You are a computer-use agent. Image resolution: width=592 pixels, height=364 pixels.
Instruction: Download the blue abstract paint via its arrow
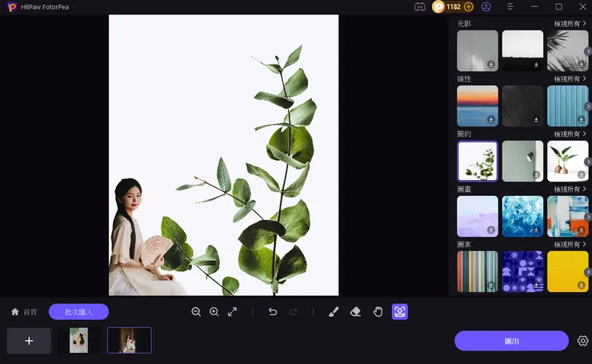click(x=536, y=230)
